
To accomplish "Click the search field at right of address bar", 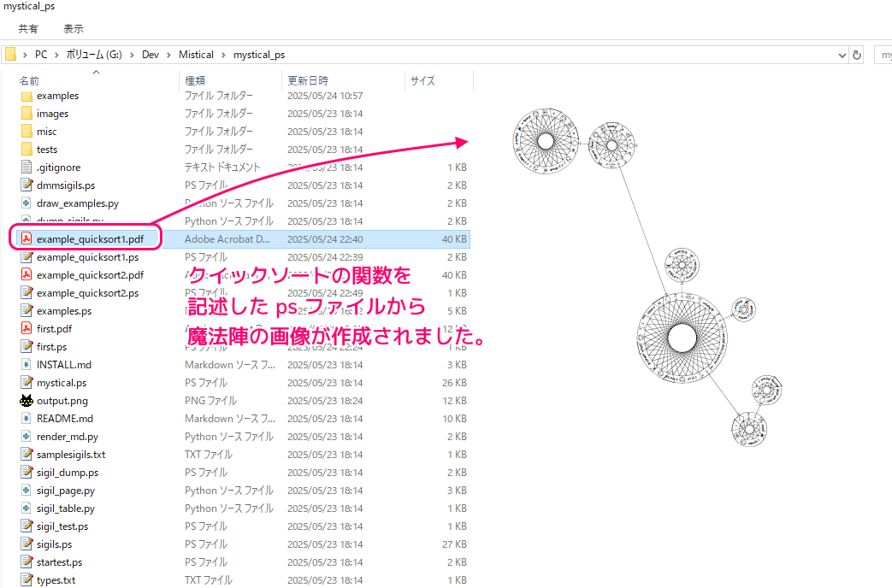I will (x=883, y=56).
